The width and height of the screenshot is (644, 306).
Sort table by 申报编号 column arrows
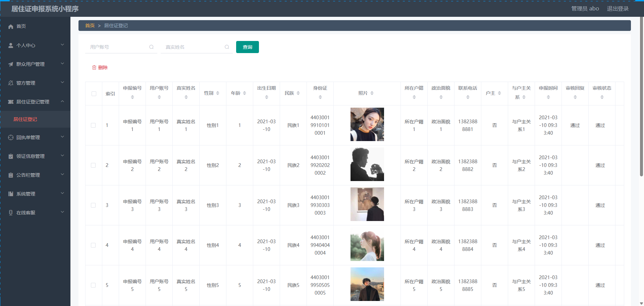[x=132, y=97]
